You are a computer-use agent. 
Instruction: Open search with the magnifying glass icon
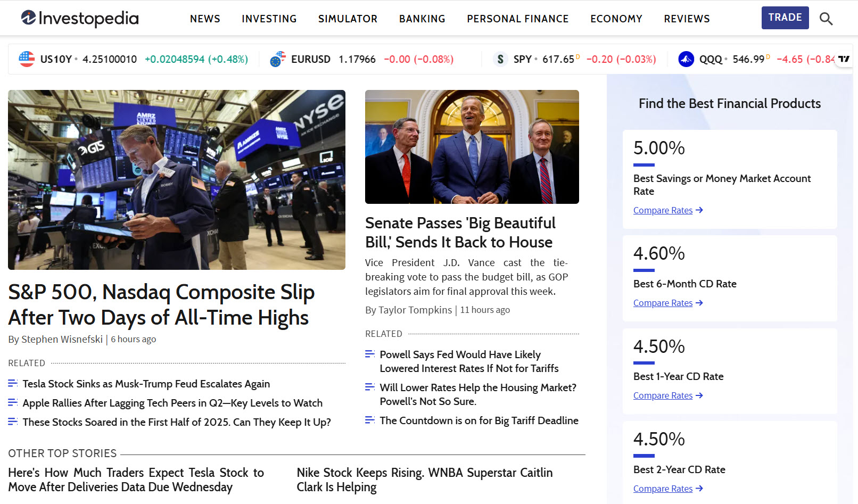click(x=826, y=18)
